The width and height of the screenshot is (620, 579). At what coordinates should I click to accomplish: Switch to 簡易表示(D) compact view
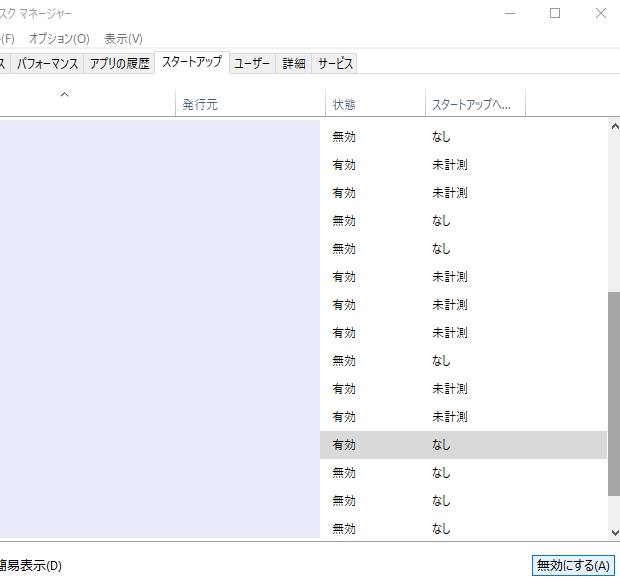point(30,565)
